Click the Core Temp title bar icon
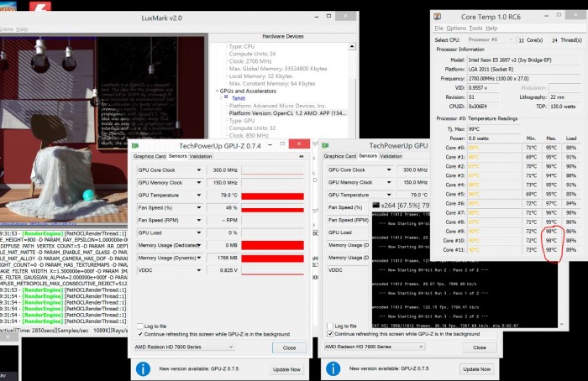 click(438, 17)
